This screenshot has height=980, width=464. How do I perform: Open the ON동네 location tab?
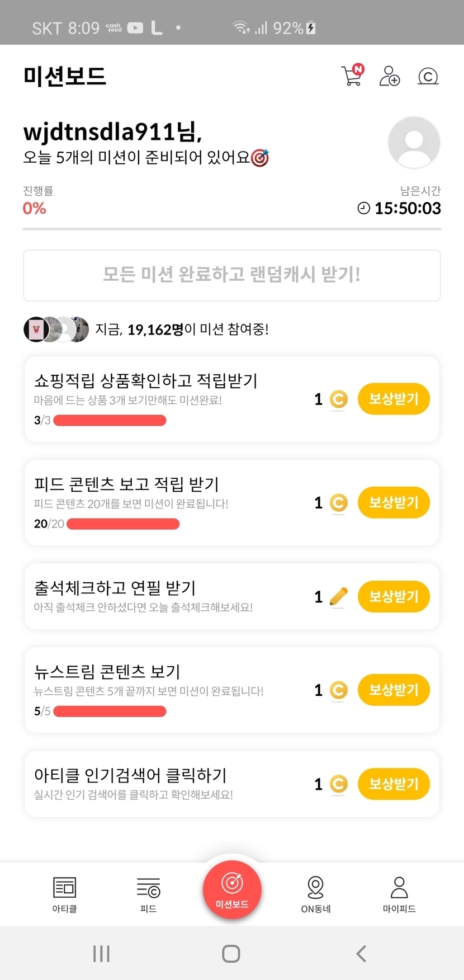click(x=316, y=894)
